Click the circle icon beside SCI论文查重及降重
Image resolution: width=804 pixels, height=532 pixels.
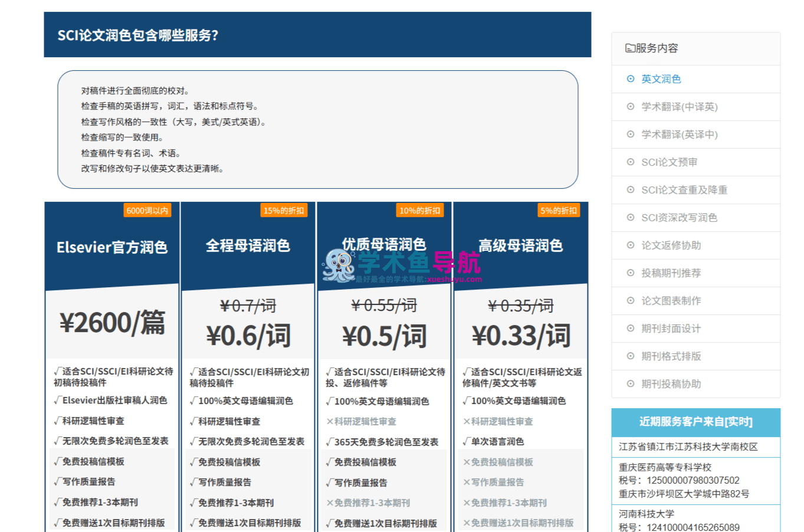[631, 190]
